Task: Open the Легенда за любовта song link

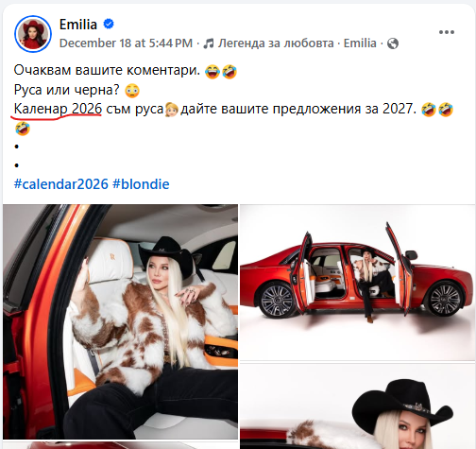Action: click(x=276, y=43)
